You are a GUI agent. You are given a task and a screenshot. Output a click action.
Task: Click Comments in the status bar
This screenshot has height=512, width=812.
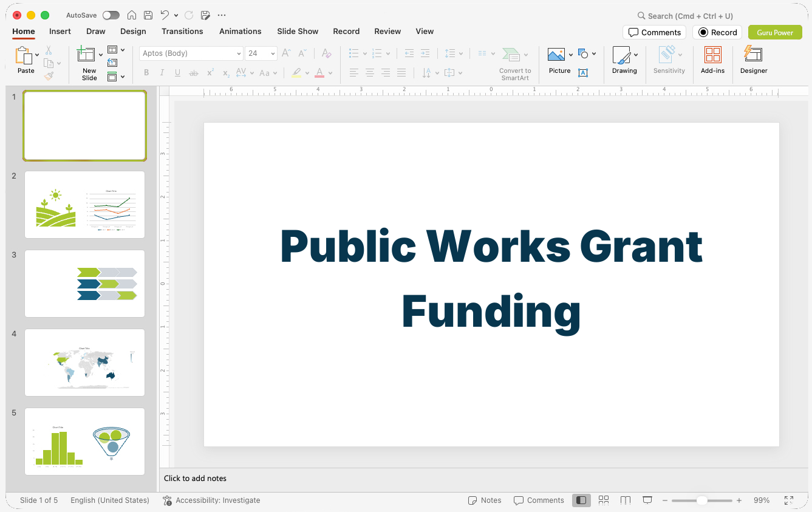(539, 500)
